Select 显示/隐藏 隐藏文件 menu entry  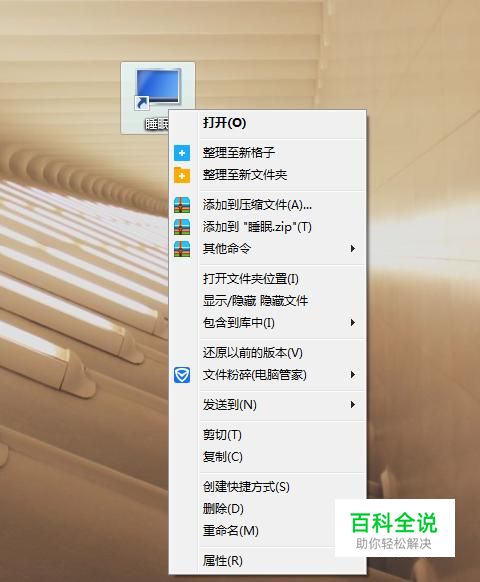pos(267,301)
